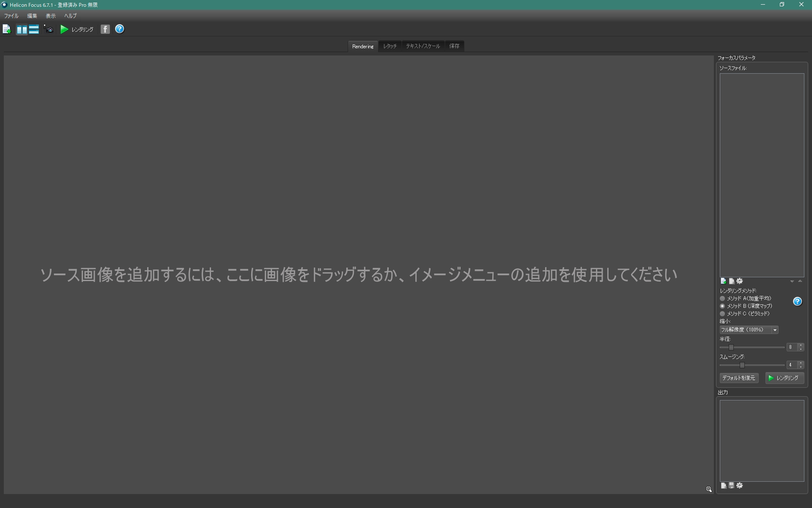The height and width of the screenshot is (508, 812).
Task: Click the up arrow next to source list panel
Action: click(800, 281)
